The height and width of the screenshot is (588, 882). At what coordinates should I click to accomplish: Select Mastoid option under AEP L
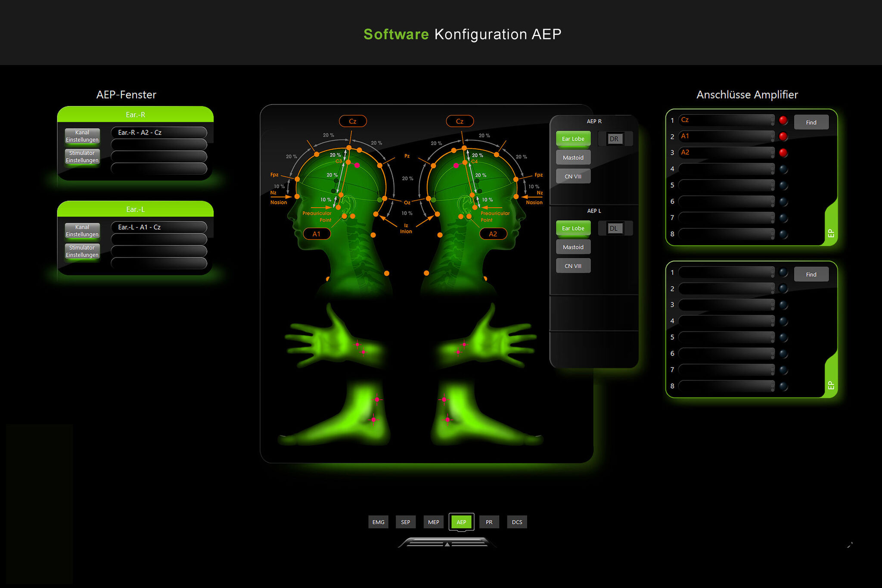(x=573, y=247)
